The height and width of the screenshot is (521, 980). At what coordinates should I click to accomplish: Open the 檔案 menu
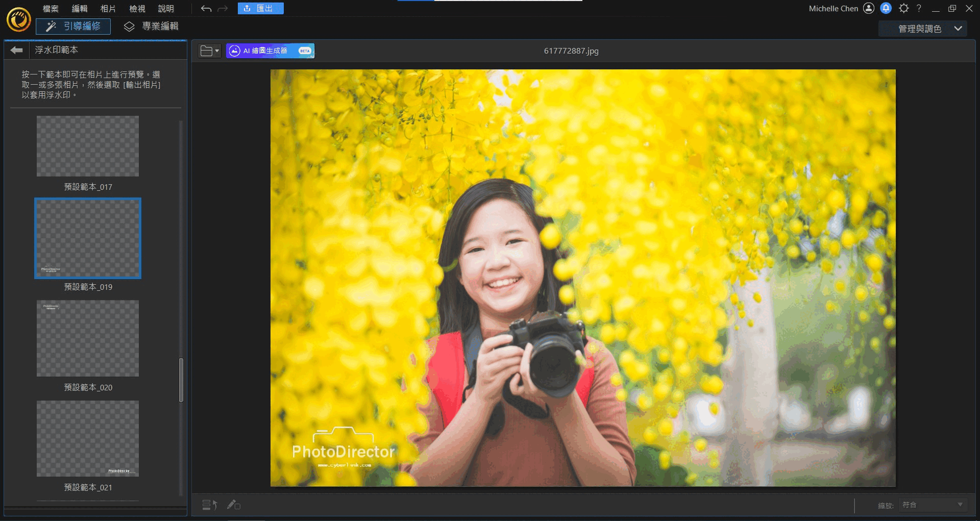point(51,9)
